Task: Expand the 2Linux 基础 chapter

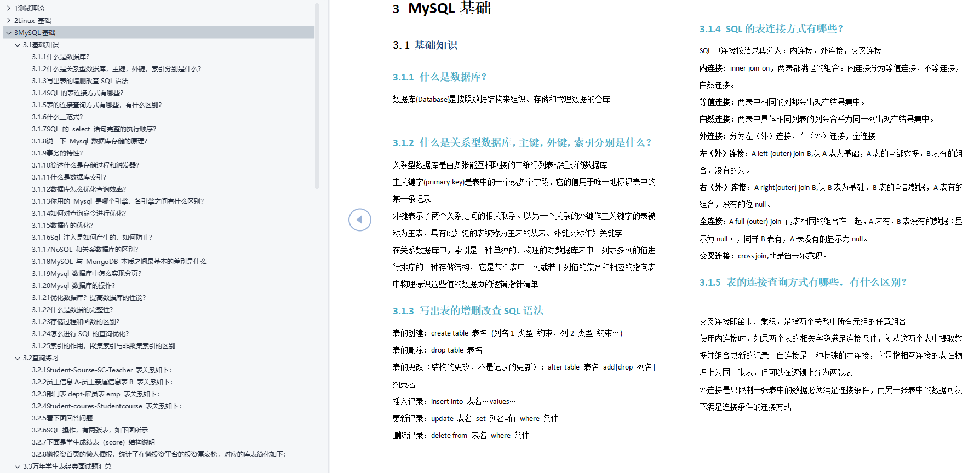Action: pyautogui.click(x=8, y=20)
